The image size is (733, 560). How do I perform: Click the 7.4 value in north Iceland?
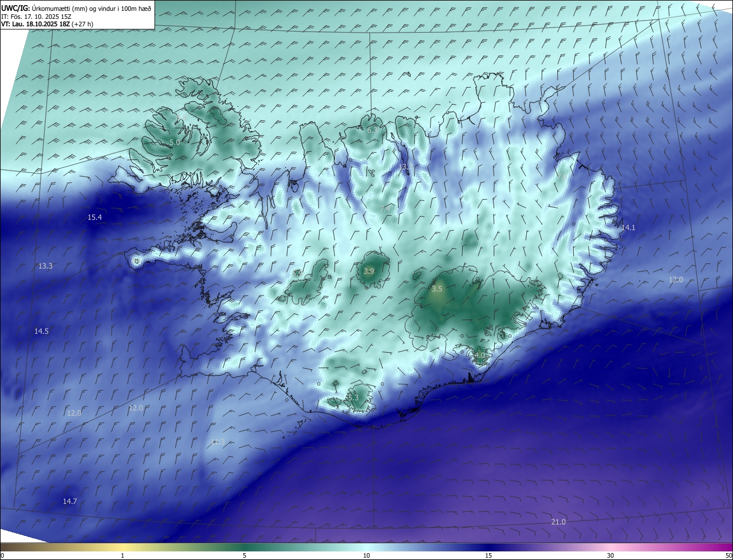[x=385, y=208]
